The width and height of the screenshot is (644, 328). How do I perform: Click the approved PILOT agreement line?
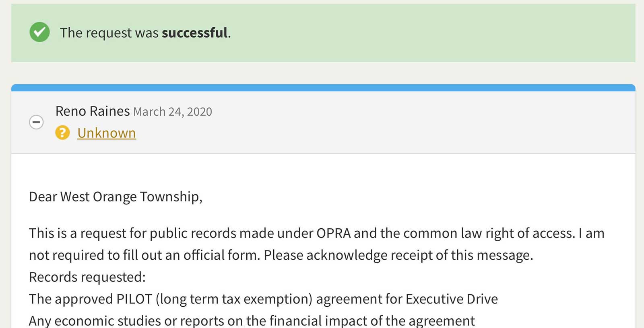click(x=263, y=299)
